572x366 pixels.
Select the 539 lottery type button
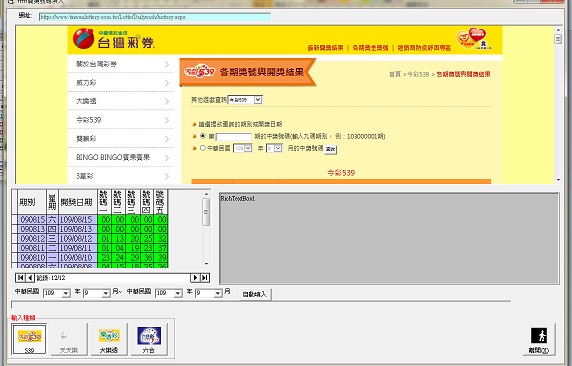point(29,339)
